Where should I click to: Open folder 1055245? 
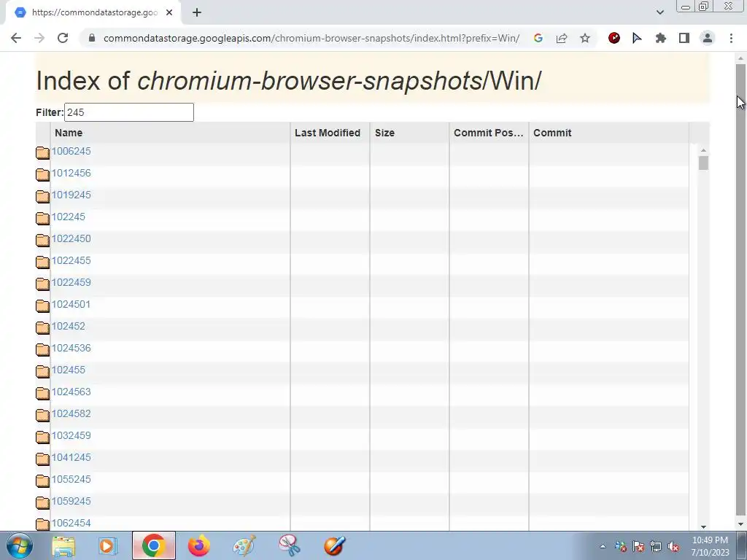coord(71,480)
